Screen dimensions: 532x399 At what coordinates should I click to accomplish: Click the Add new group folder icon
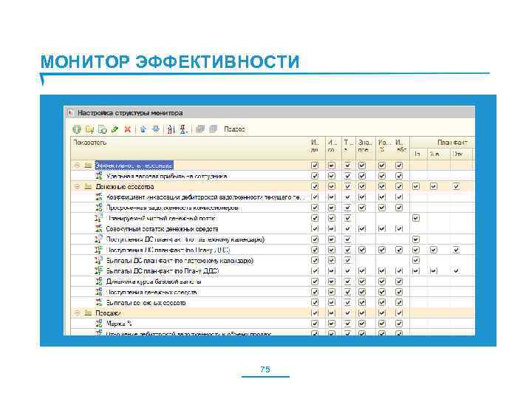coord(90,129)
